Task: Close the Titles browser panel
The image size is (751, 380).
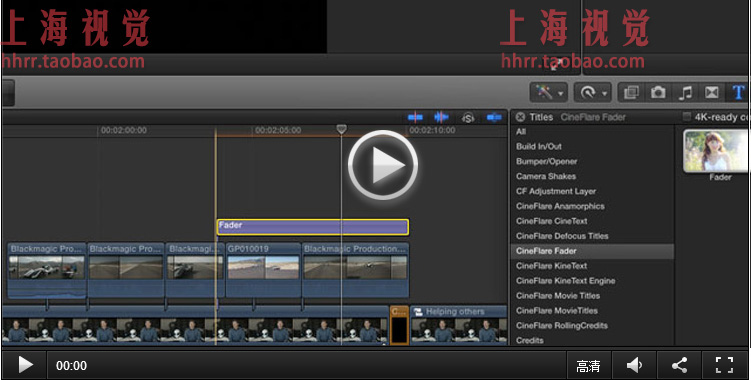Action: coord(520,117)
